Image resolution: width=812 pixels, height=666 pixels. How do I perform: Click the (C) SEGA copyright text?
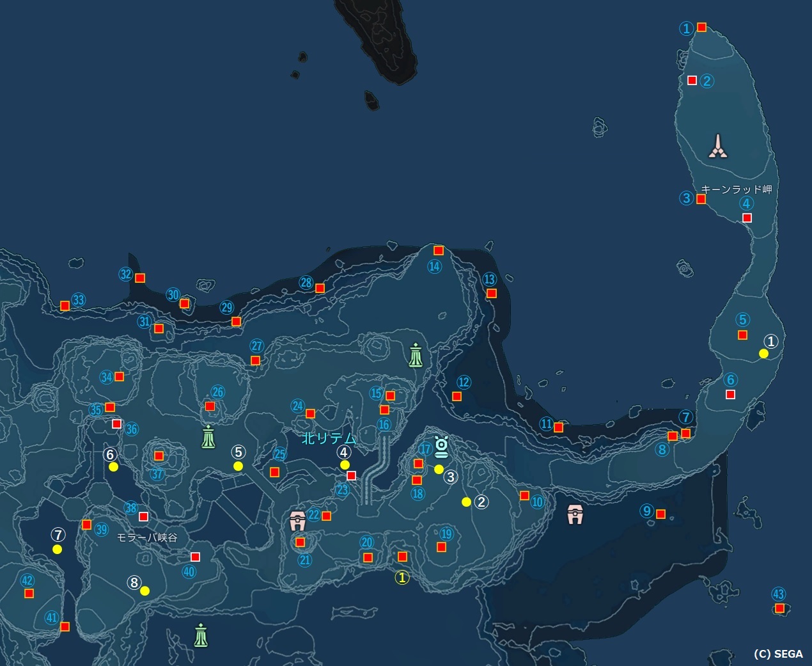[777, 654]
